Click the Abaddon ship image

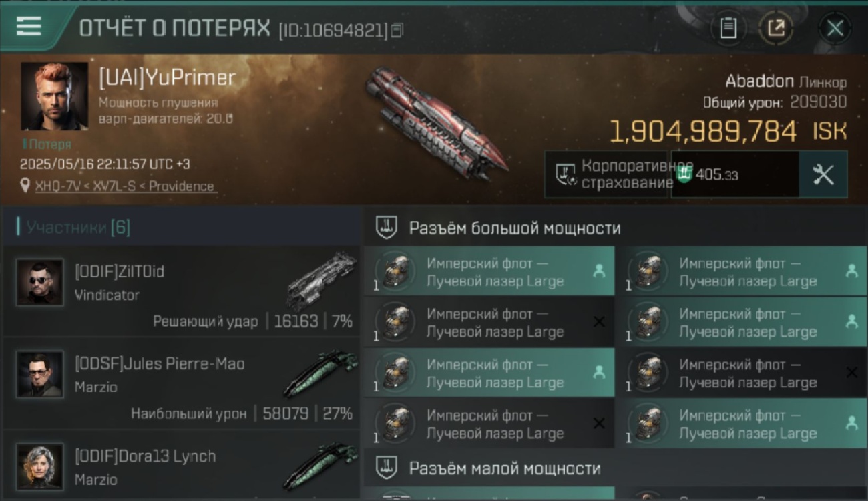[427, 124]
